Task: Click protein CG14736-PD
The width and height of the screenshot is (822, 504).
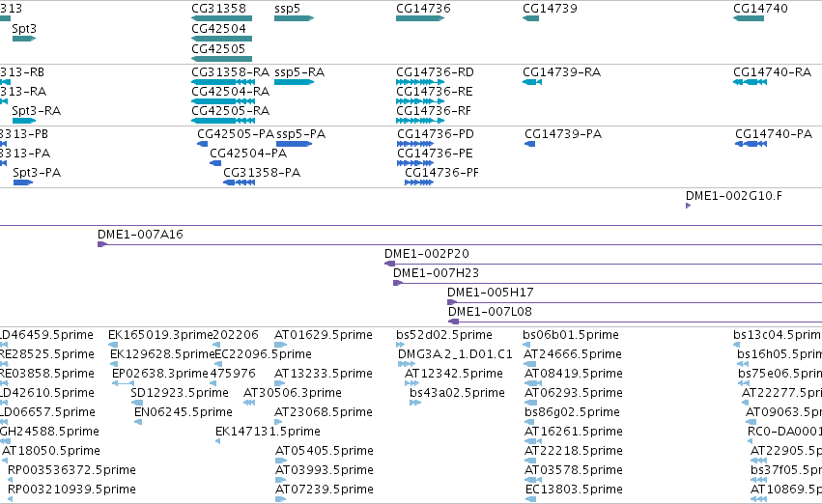Action: pos(436,134)
